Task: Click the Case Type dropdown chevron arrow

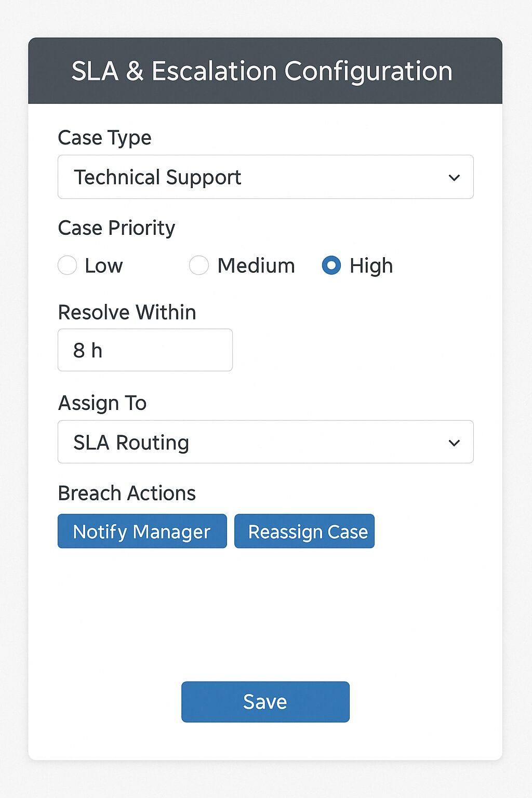Action: 454,178
